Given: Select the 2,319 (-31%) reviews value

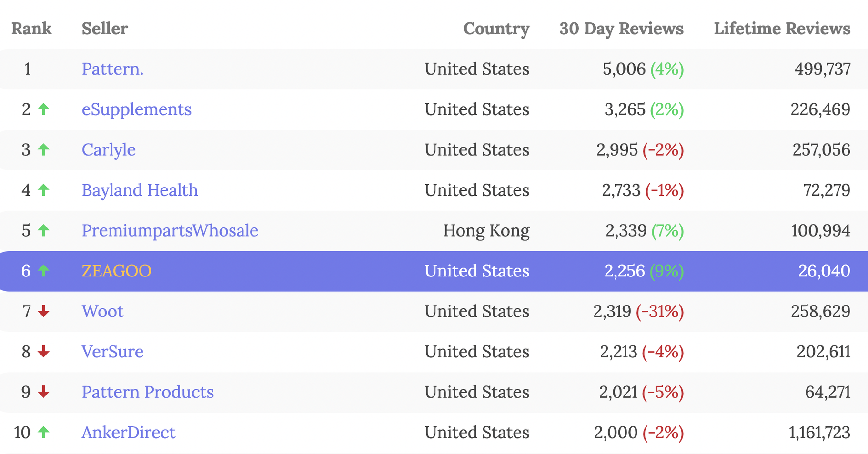Looking at the screenshot, I should [639, 312].
